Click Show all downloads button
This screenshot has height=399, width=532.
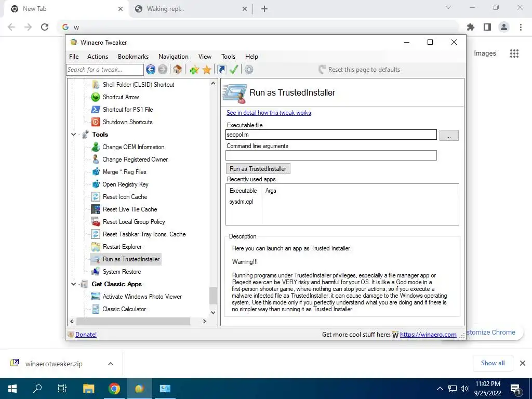(x=493, y=363)
